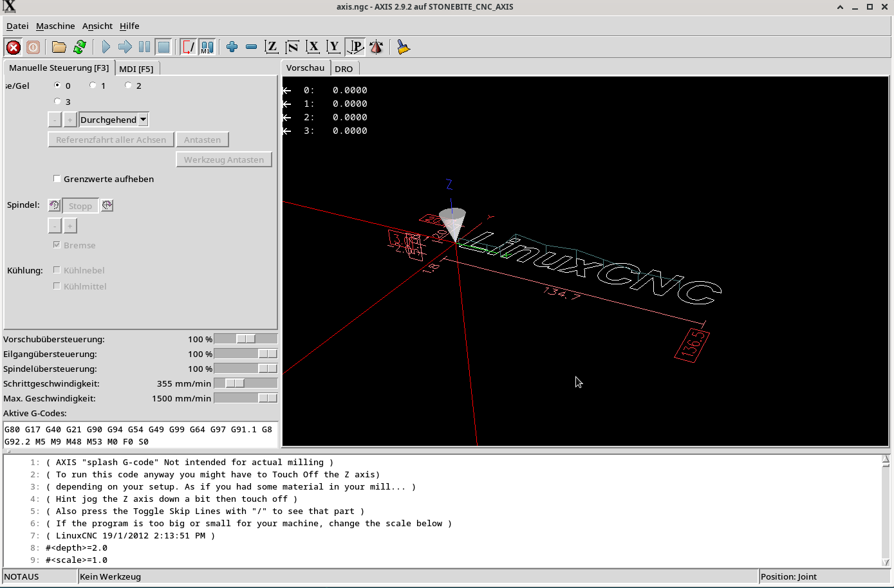Jog minus button beside Durchgehend
Screen dimensions: 894x588
pos(55,120)
